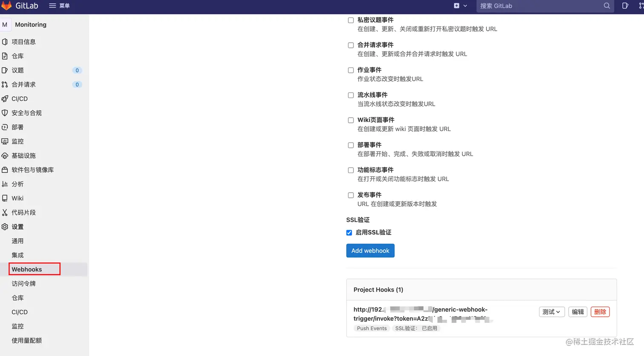Click the 安全与合规 shield icon
The width and height of the screenshot is (644, 356).
[5, 113]
